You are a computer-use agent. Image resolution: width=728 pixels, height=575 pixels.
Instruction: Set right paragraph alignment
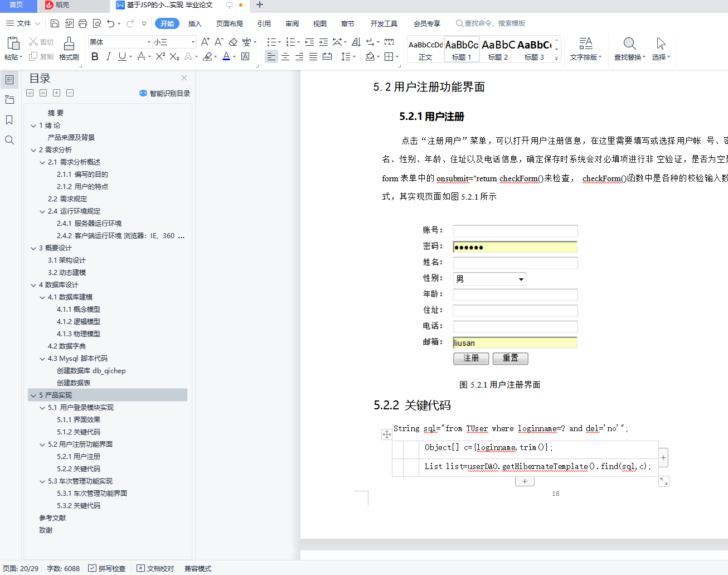point(299,56)
